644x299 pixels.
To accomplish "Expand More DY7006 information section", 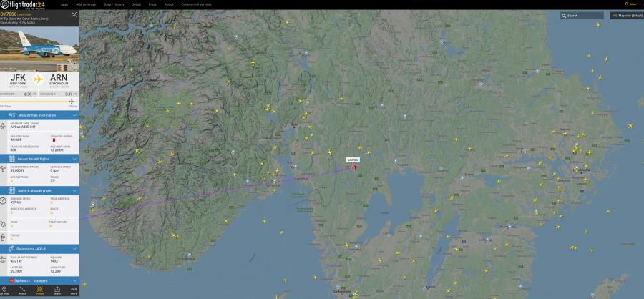I will (x=39, y=115).
